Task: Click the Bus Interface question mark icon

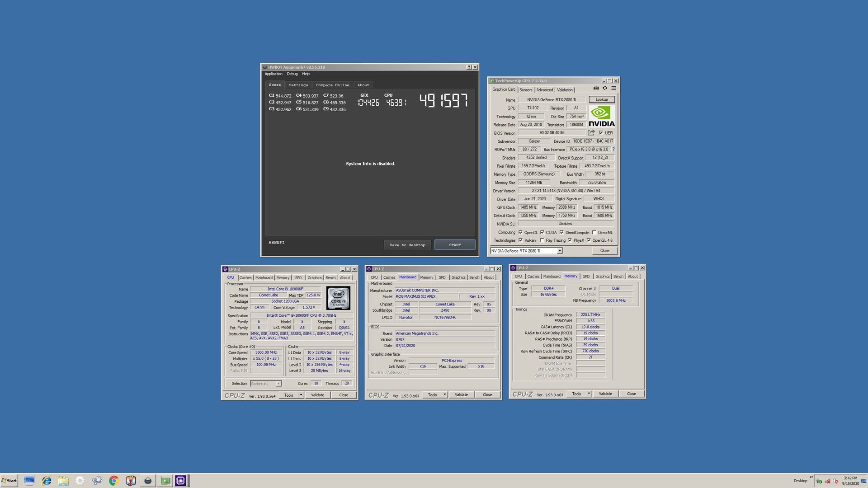Action: [x=613, y=150]
